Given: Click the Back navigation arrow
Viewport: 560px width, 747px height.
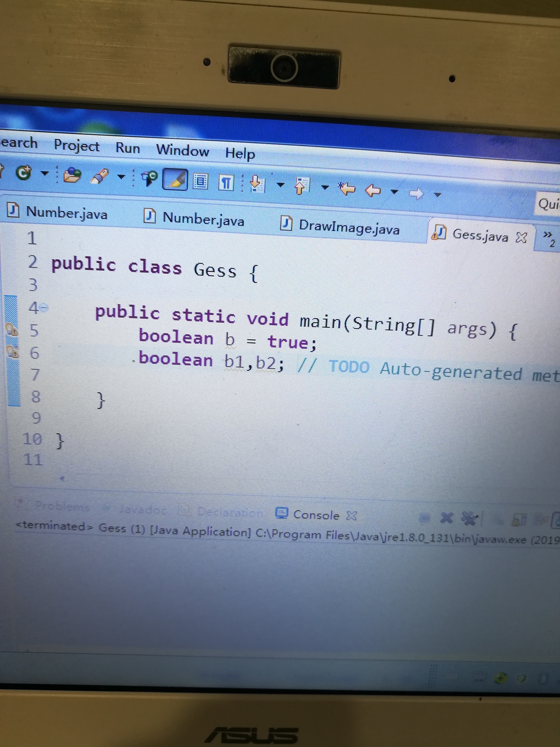Looking at the screenshot, I should click(x=373, y=191).
